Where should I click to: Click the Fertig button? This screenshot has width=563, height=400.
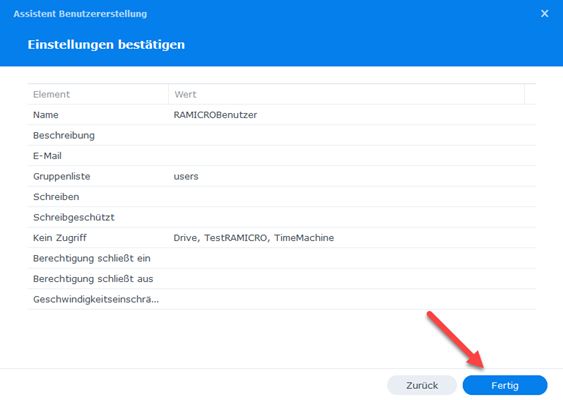click(505, 385)
